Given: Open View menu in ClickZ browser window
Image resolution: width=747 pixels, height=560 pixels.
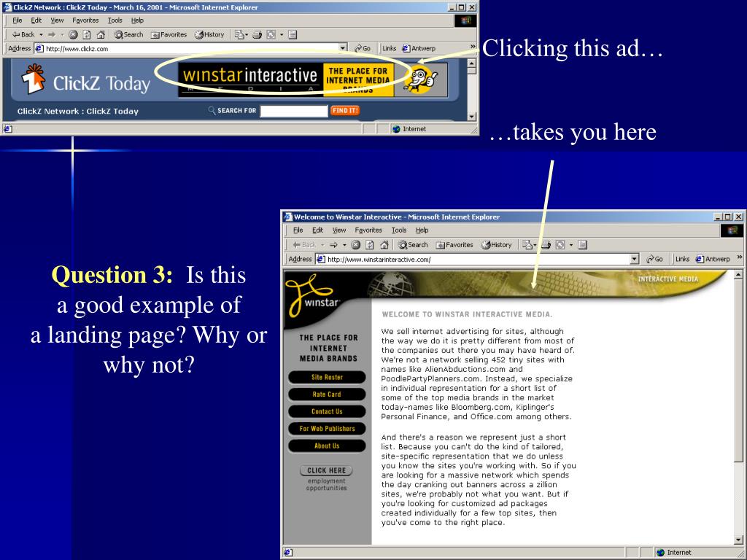Looking at the screenshot, I should [57, 20].
